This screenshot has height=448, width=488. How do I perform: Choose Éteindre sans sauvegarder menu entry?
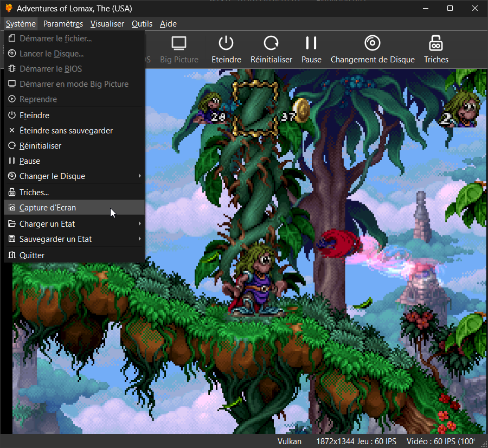pos(74,131)
